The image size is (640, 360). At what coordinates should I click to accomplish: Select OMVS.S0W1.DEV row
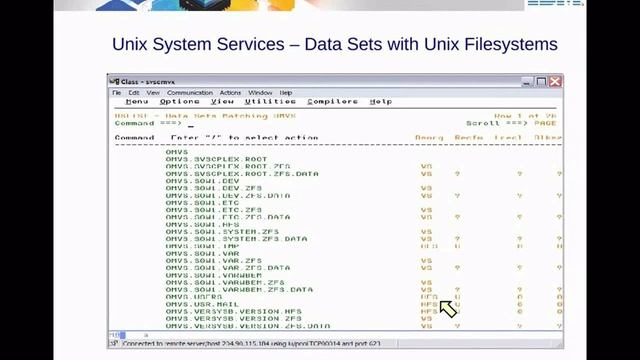[x=202, y=181]
